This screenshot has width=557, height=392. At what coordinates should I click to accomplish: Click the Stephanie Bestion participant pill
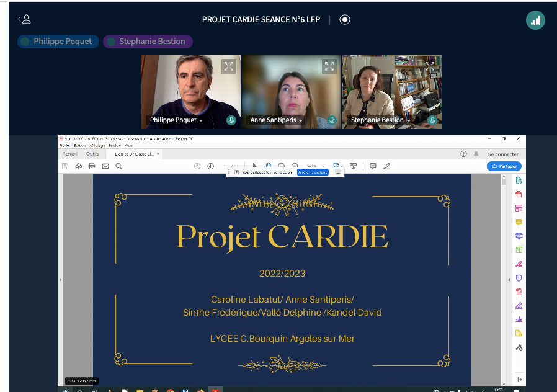148,42
